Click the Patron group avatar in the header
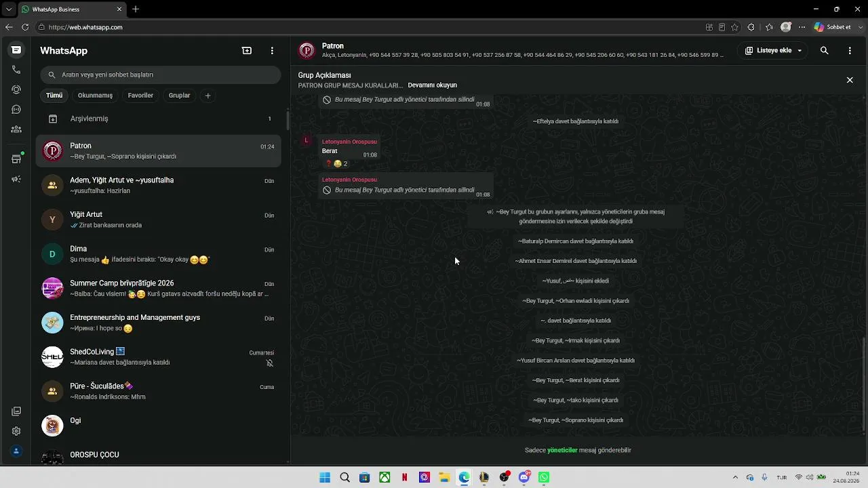This screenshot has height=488, width=868. [x=307, y=51]
